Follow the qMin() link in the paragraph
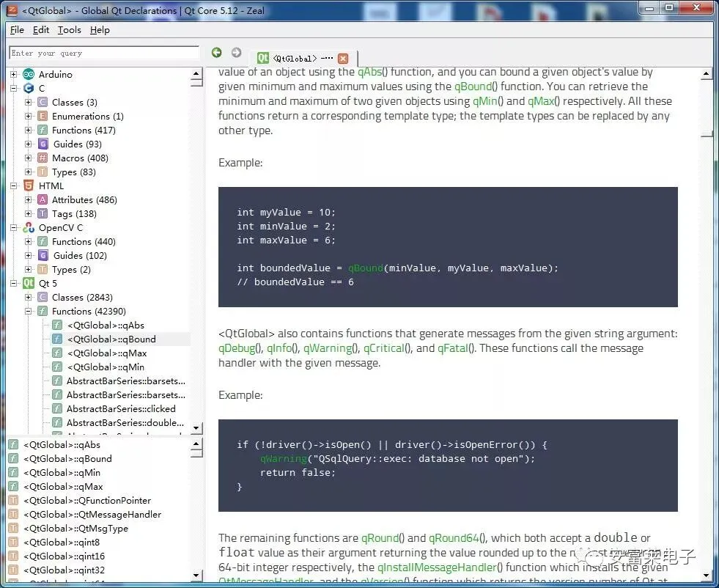The height and width of the screenshot is (588, 719). click(488, 101)
